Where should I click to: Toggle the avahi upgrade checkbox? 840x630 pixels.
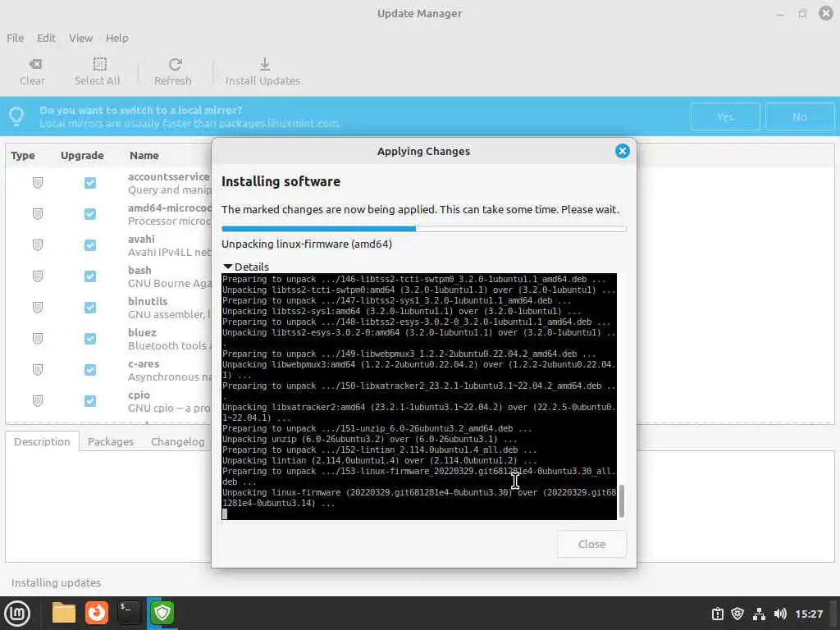point(90,244)
